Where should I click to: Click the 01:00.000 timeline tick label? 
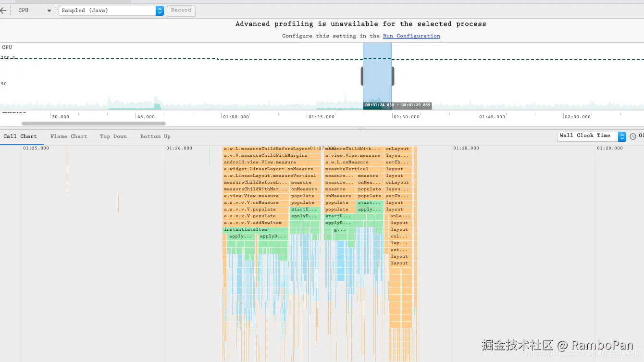point(236,117)
